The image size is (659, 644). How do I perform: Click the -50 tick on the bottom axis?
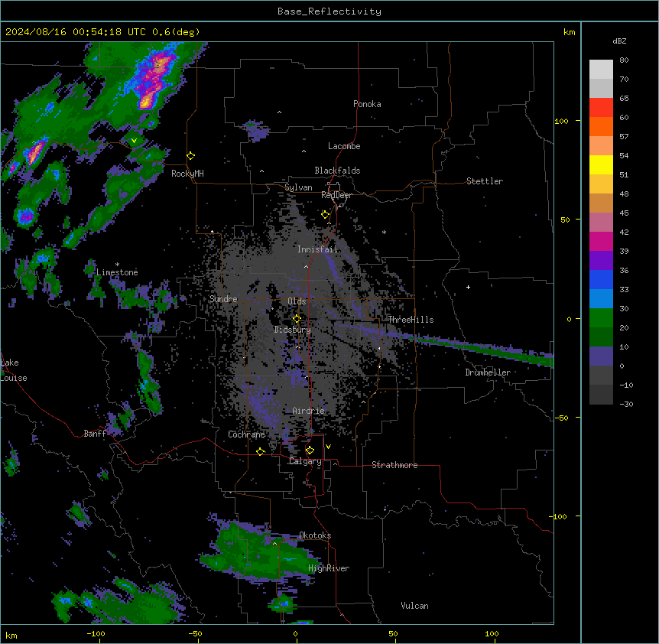195,634
